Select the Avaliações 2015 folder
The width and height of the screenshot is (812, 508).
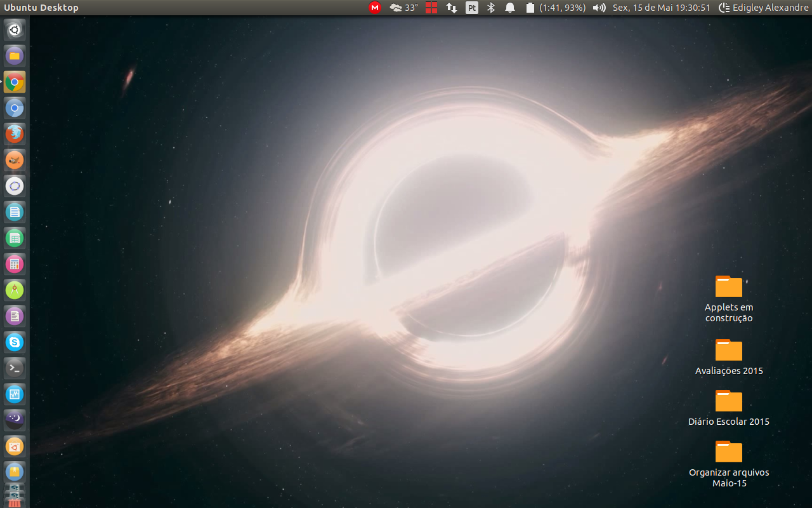pos(729,357)
